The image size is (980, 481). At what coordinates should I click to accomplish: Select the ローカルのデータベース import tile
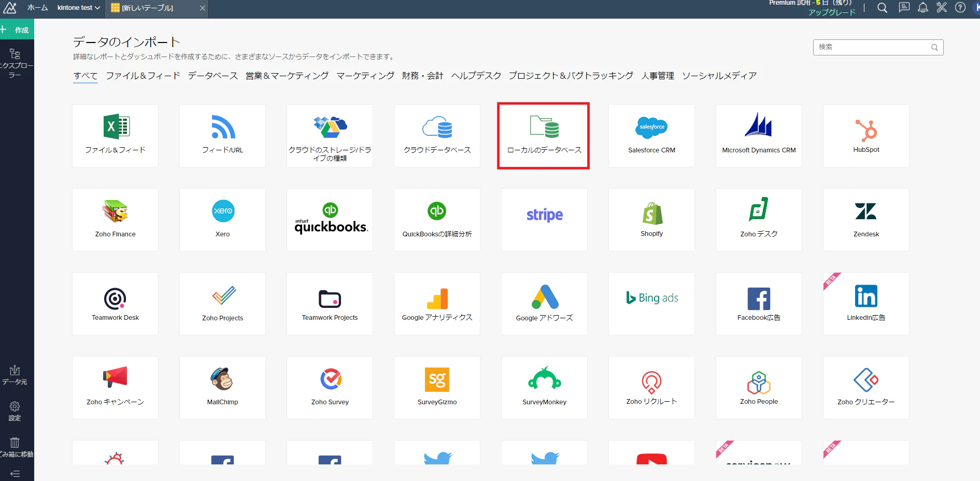(544, 136)
